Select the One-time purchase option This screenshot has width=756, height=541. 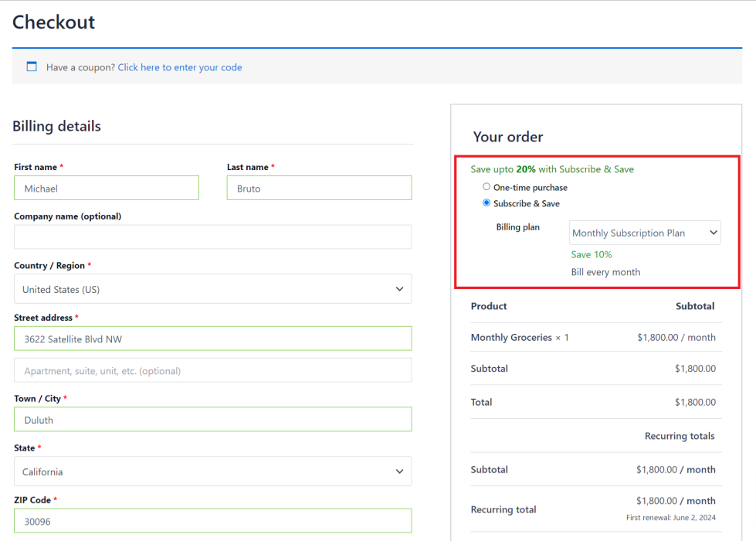(x=486, y=187)
